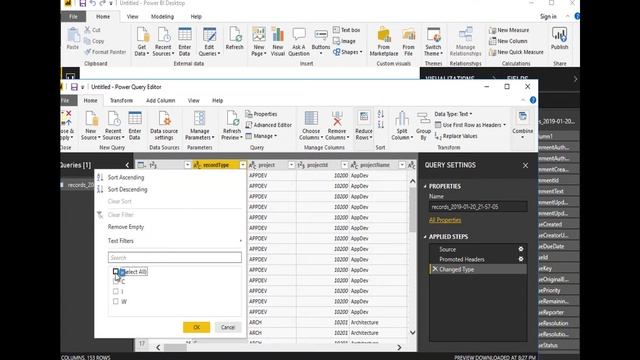Click Refresh Preview in Query Editor
640x360 pixels.
[232, 125]
